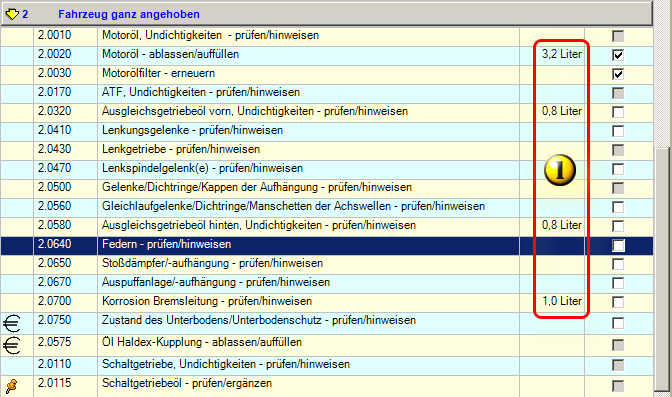Click position number 2.0115
This screenshot has width=672, height=397.
point(54,383)
